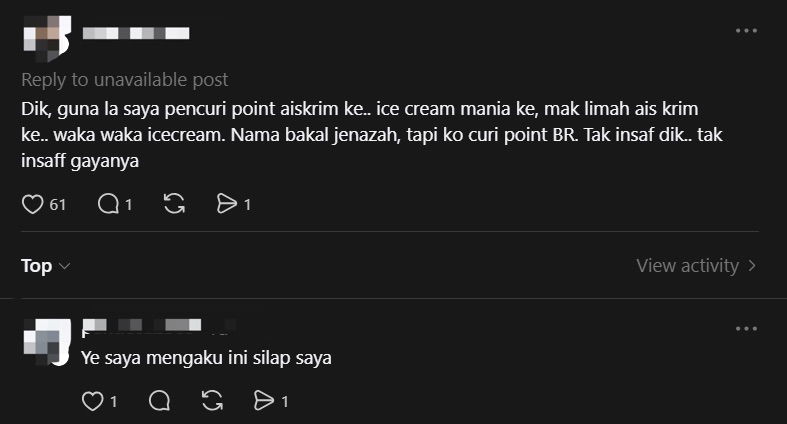Click the reply text "Ye saya mengaku ini silap saya"
The width and height of the screenshot is (787, 424).
(205, 356)
